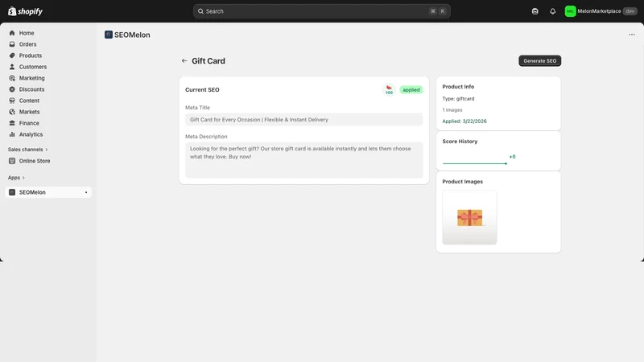Open the notifications bell

coord(553,11)
